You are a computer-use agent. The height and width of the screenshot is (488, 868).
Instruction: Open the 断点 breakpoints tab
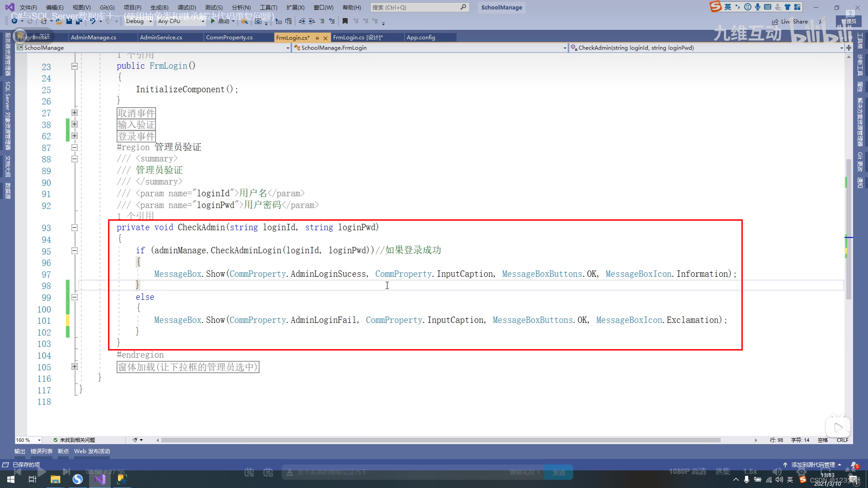(x=63, y=451)
